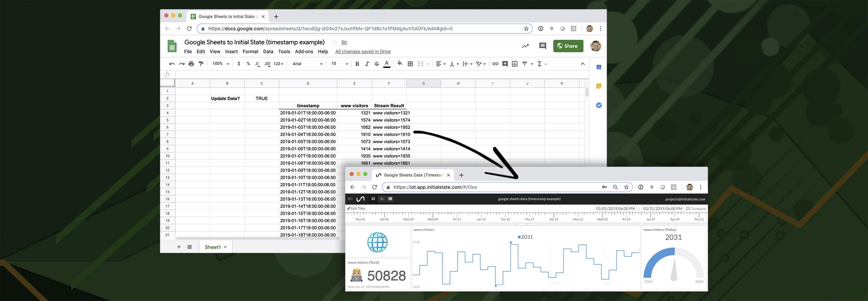This screenshot has width=868, height=301.
Task: Open the Insert menu in Sheets
Action: tap(231, 52)
